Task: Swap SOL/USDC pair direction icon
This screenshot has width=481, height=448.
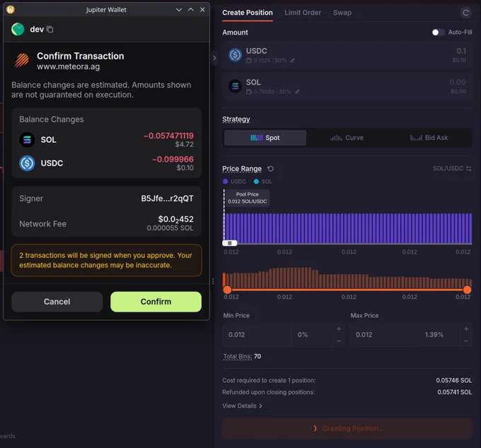Action: pos(469,169)
